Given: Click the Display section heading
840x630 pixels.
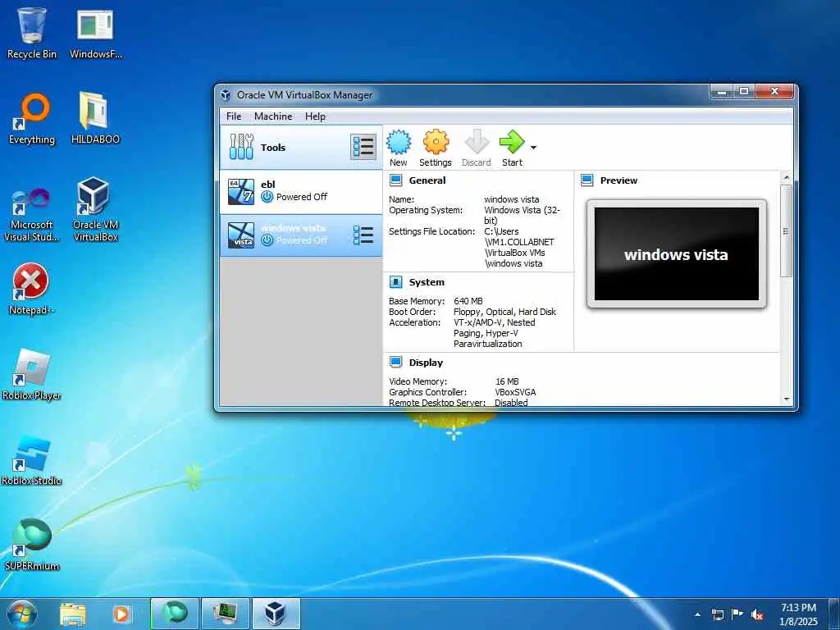Looking at the screenshot, I should 426,363.
